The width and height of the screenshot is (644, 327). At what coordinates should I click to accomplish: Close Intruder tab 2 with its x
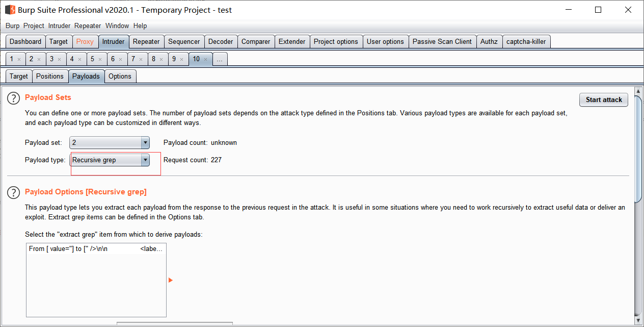tap(40, 59)
